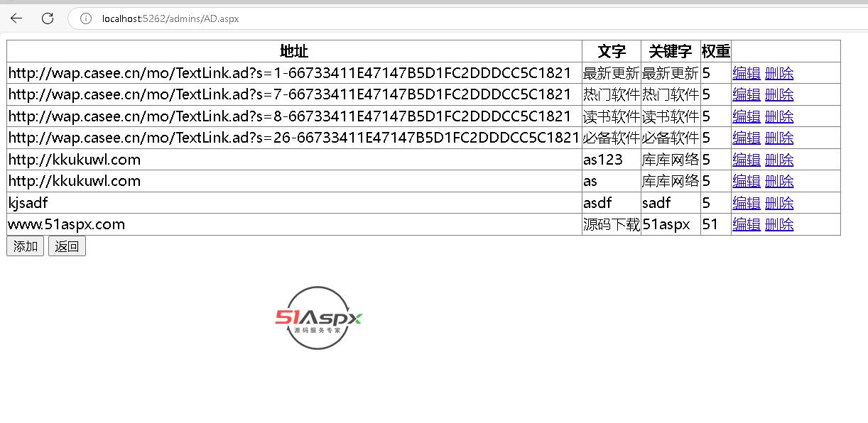Select the 地址 column header

click(294, 51)
